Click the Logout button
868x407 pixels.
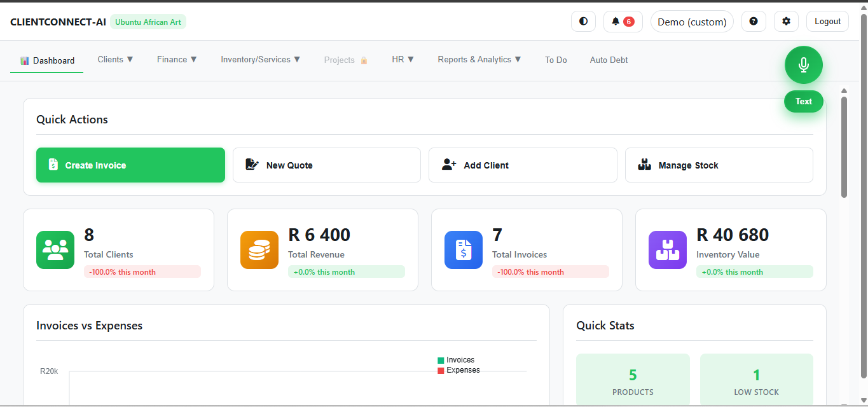click(827, 20)
